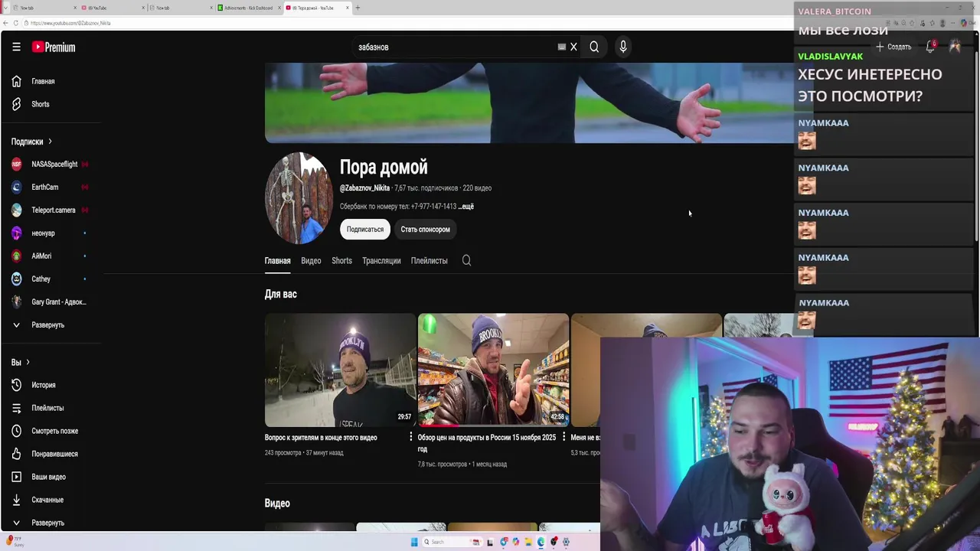980x551 pixels.
Task: Search within channel magnifier icon
Action: (466, 260)
